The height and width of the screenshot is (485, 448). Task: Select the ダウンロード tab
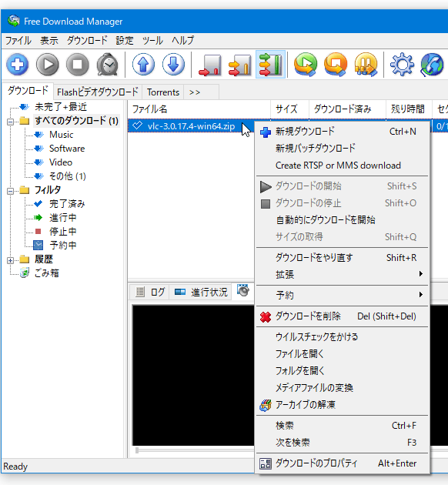28,91
